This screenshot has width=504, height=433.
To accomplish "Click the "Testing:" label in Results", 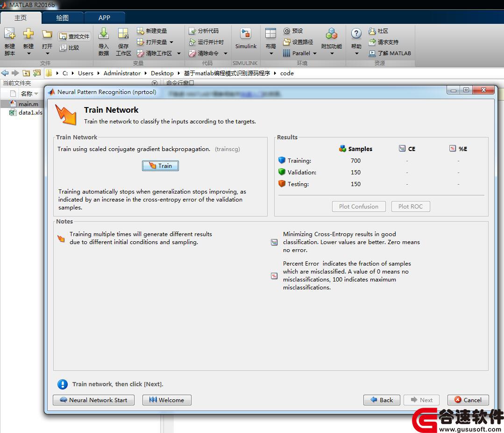I will pos(298,184).
